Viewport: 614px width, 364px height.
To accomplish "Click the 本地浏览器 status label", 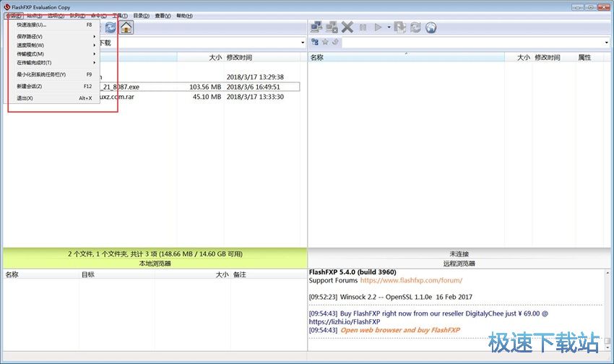I will tap(155, 264).
